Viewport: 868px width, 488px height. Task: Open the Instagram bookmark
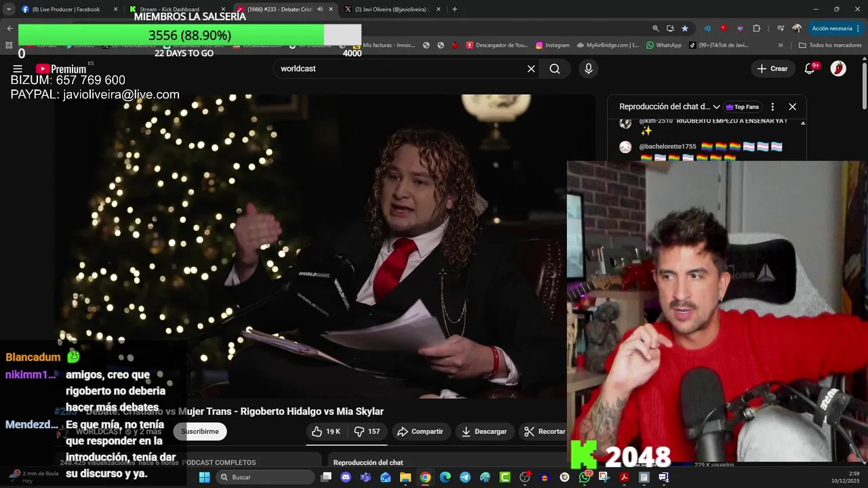(x=552, y=45)
